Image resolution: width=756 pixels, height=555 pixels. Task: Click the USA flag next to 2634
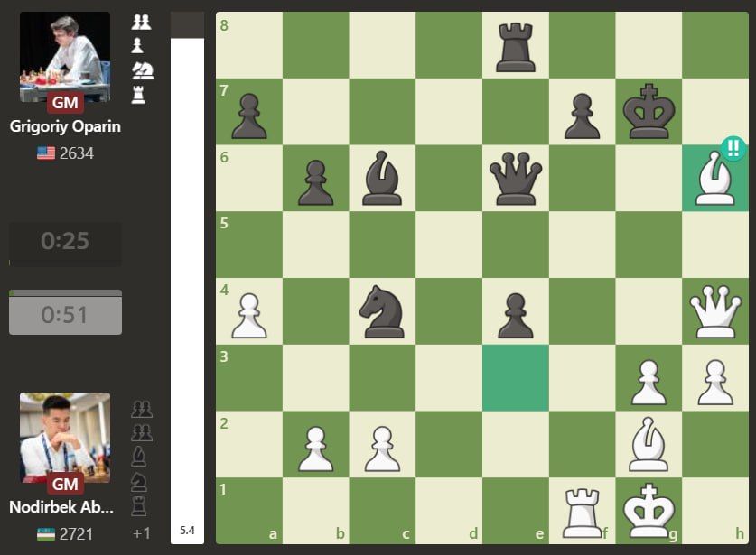[x=46, y=153]
